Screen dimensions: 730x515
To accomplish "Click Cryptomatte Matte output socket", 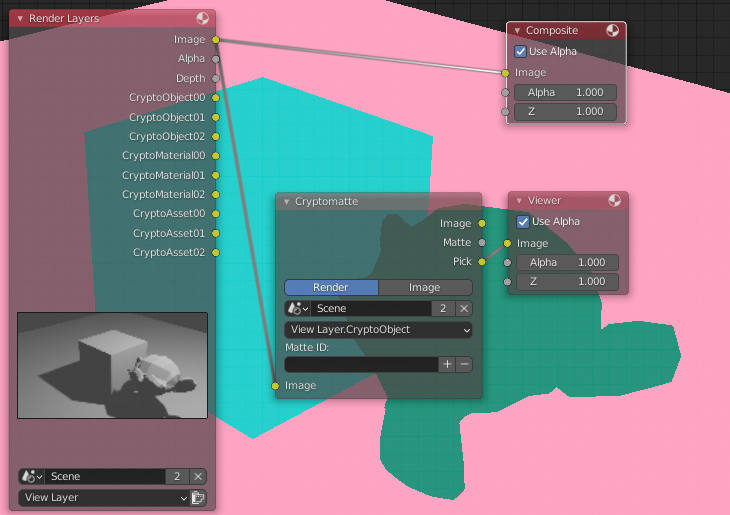I will [x=482, y=243].
